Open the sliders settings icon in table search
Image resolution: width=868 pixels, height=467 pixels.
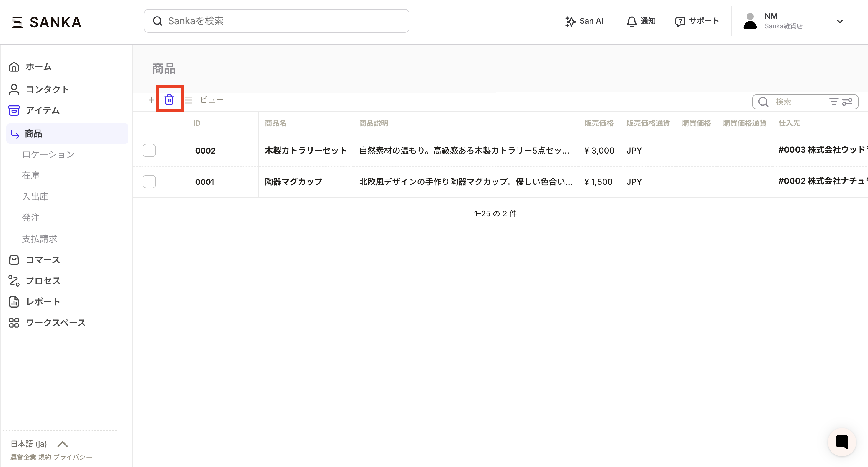pyautogui.click(x=847, y=102)
